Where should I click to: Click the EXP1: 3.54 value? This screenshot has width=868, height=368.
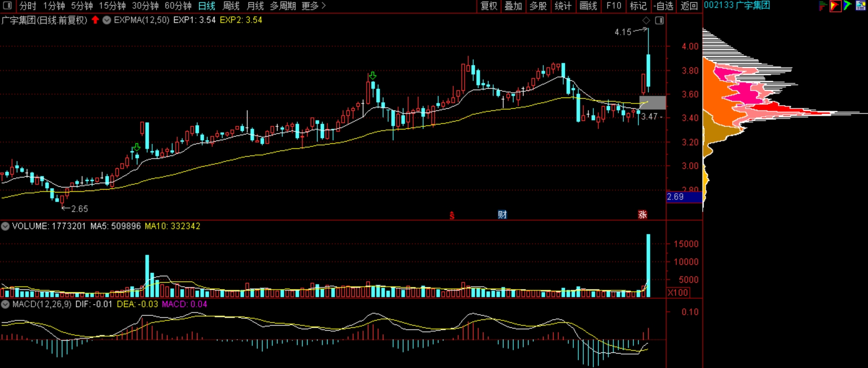point(194,20)
